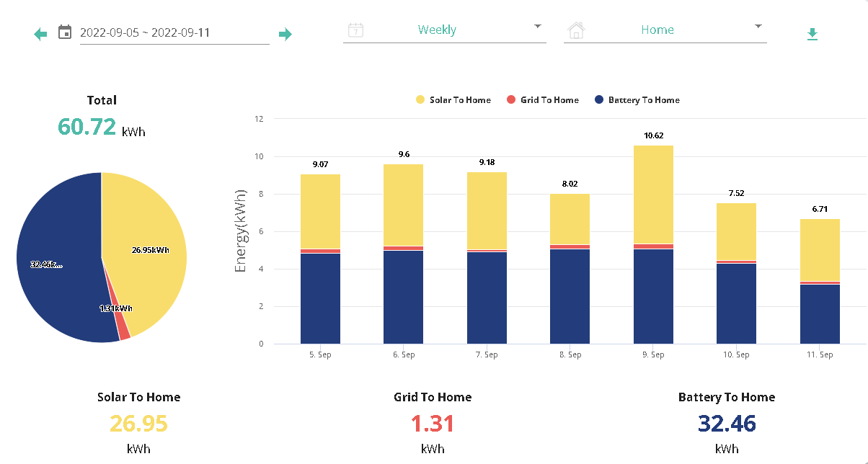This screenshot has height=464, width=868.
Task: Click the 7.52 total label above 10. Sep
Action: click(736, 193)
